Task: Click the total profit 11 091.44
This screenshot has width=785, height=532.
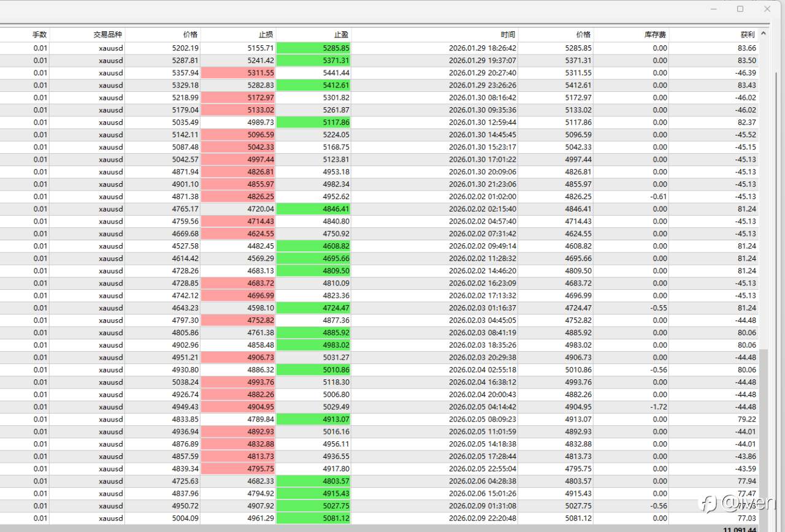Action: pyautogui.click(x=740, y=528)
